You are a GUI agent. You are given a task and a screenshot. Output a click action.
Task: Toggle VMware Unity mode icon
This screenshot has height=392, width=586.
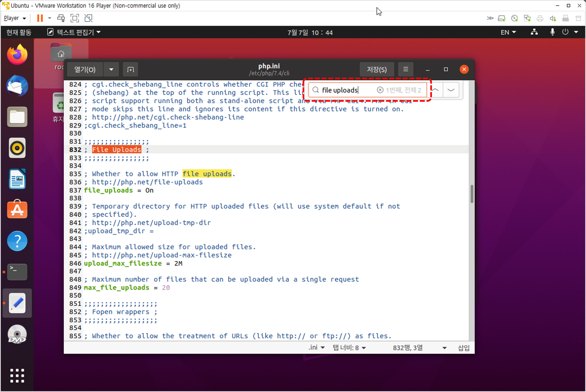tap(88, 18)
